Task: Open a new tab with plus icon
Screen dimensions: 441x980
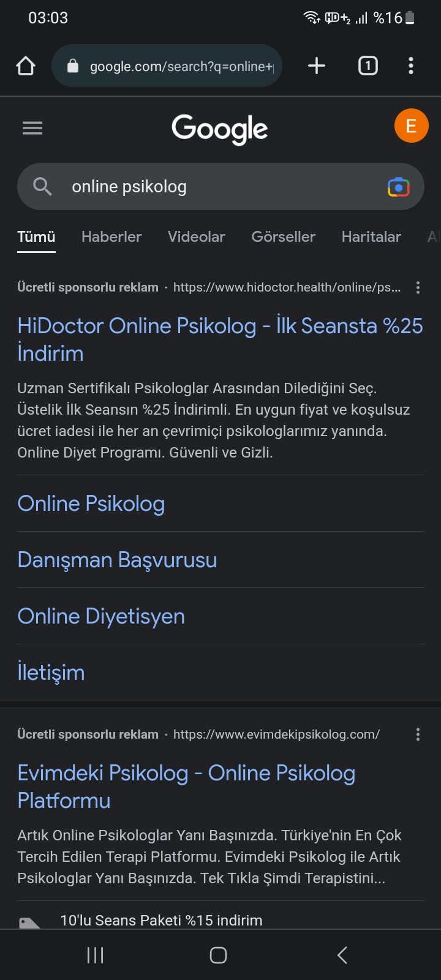Action: [316, 66]
